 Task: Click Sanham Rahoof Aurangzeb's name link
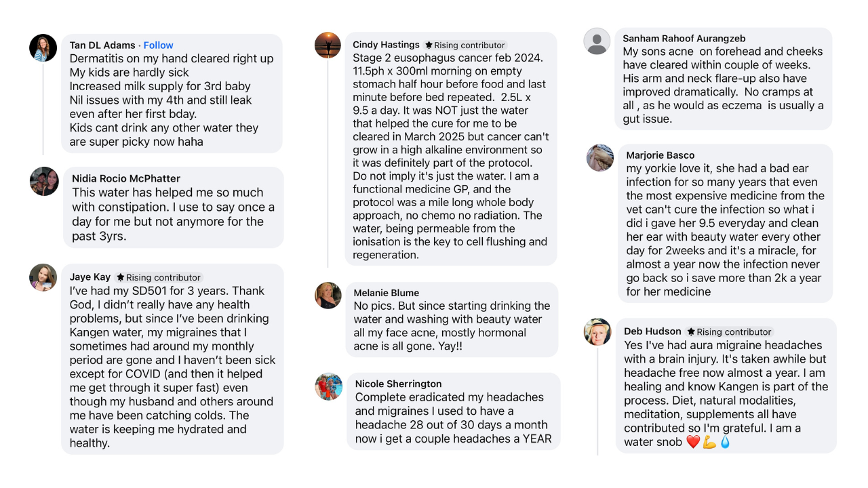click(684, 39)
